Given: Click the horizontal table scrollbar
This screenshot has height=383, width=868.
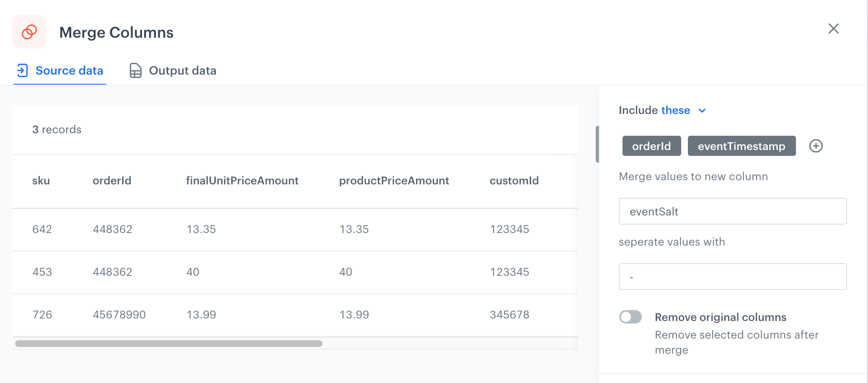Looking at the screenshot, I should point(168,344).
